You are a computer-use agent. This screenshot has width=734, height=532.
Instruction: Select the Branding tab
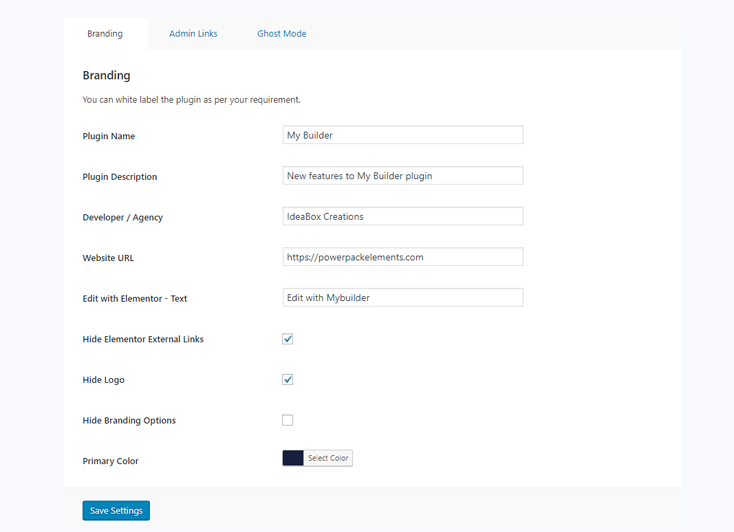[105, 34]
